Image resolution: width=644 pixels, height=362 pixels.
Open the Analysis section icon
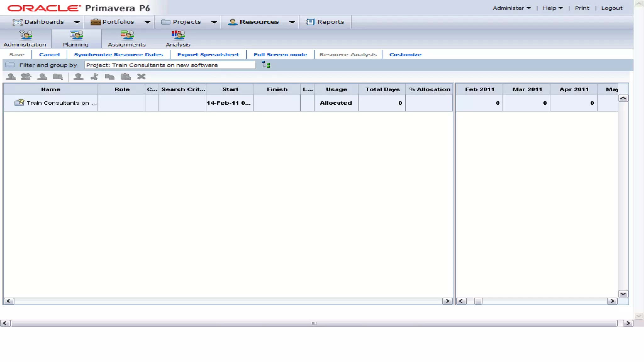(x=178, y=35)
